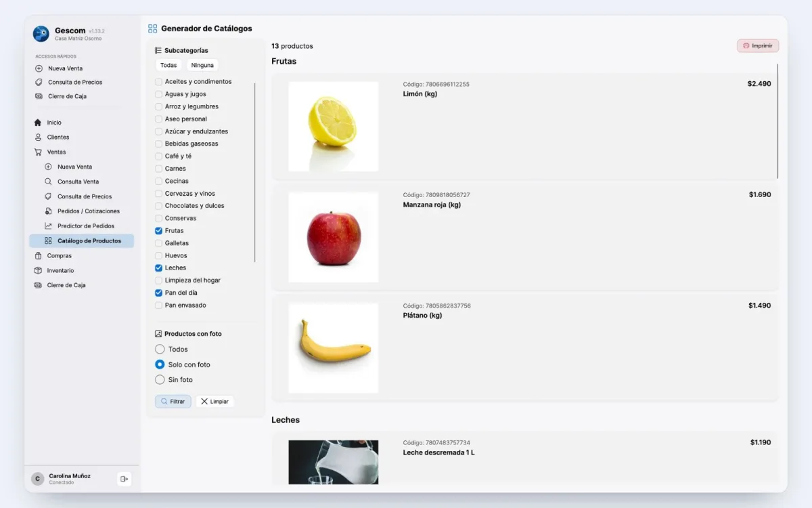The height and width of the screenshot is (508, 812).
Task: Click the price $1.690
Action: point(759,195)
